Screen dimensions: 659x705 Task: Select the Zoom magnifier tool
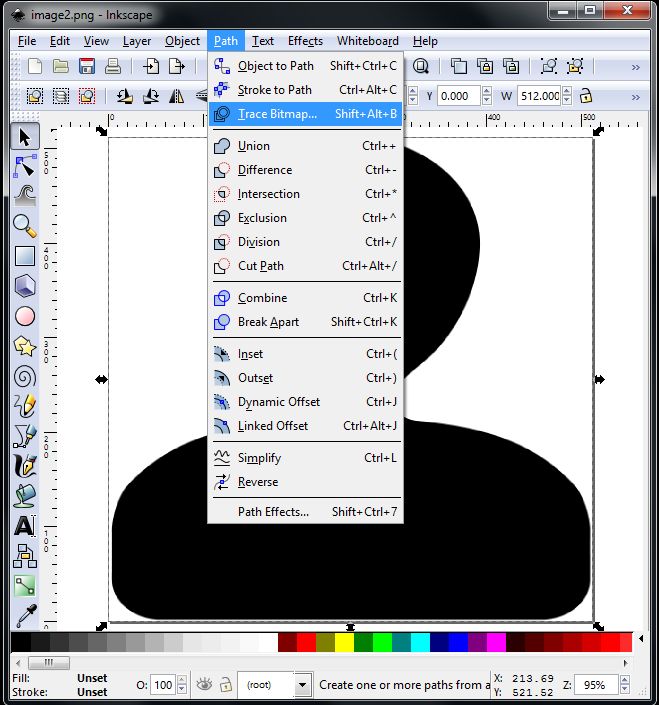(25, 226)
